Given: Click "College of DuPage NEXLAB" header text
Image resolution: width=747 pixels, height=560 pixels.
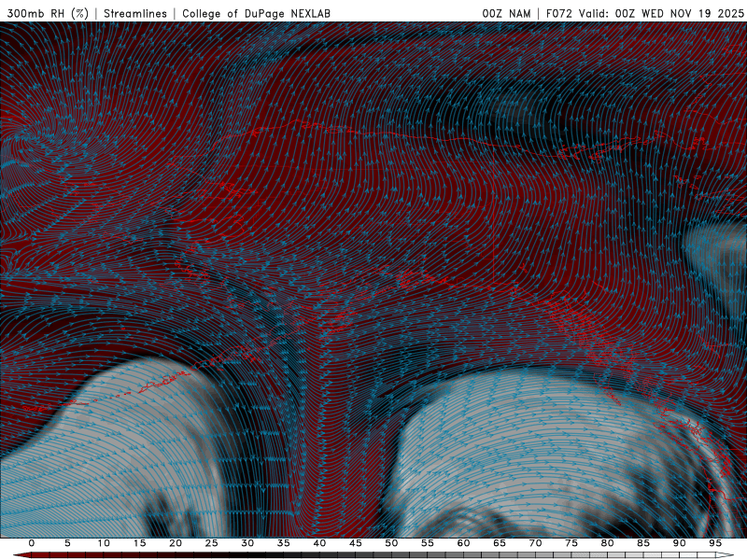Looking at the screenshot, I should pyautogui.click(x=256, y=14).
